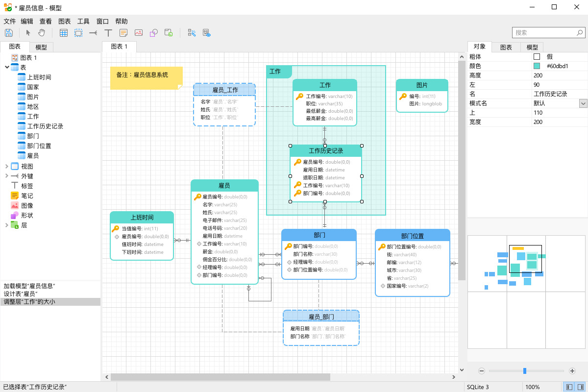588x392 pixels.
Task: Click the new layer tool icon
Action: (169, 33)
